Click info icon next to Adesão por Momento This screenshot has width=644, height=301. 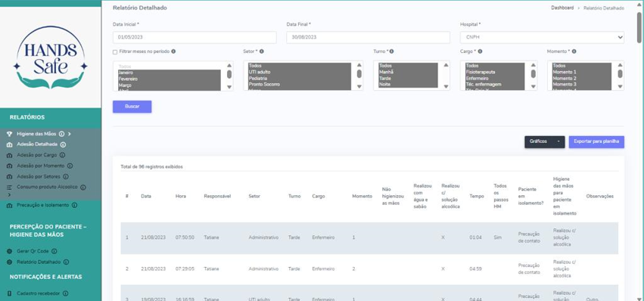point(70,166)
